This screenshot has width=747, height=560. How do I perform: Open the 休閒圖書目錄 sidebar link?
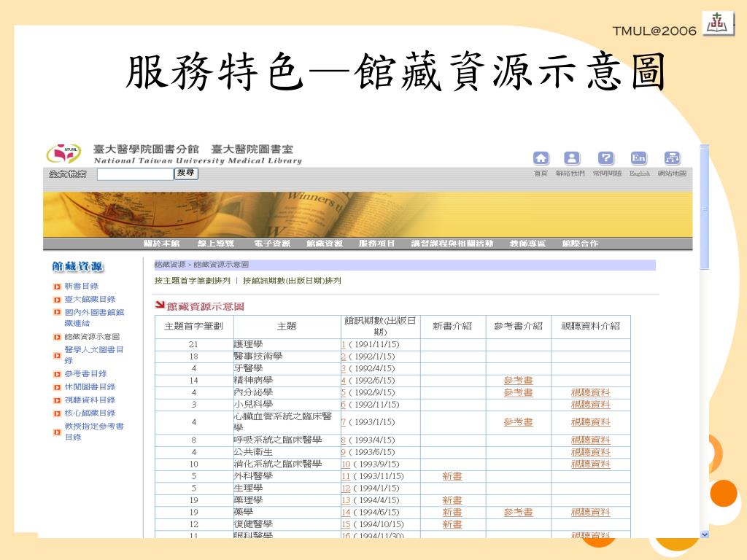point(90,386)
